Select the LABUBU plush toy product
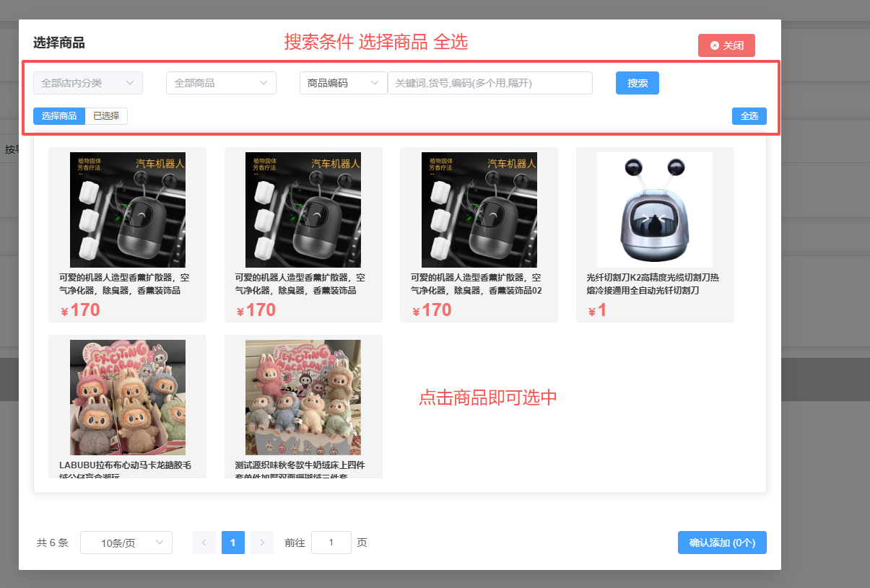870x588 pixels. point(128,398)
